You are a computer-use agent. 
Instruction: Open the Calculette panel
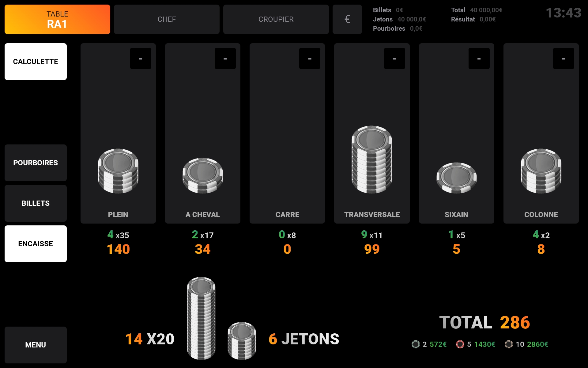point(36,62)
